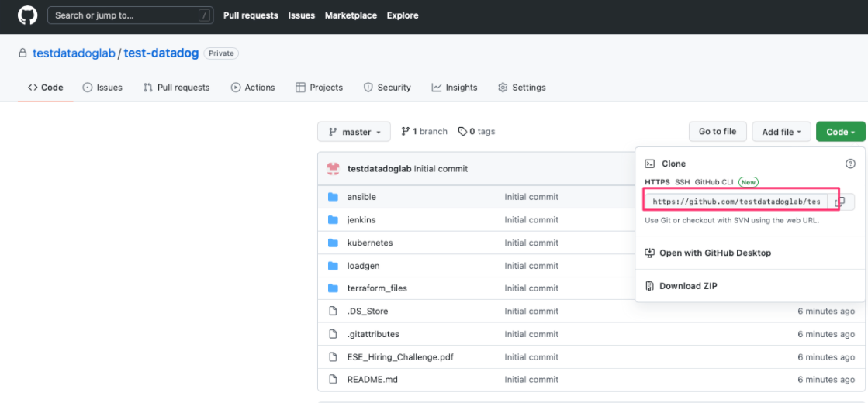Open the Clone help question mark icon
The image size is (868, 403).
(850, 164)
